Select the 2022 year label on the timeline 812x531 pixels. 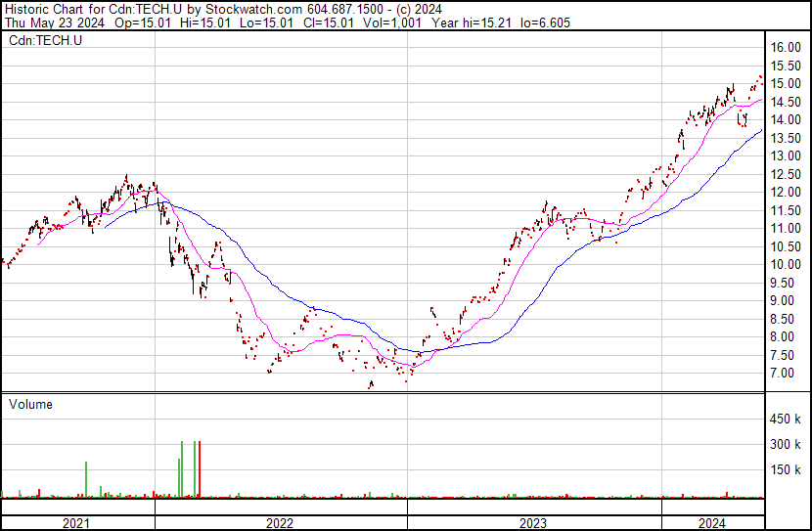click(279, 523)
